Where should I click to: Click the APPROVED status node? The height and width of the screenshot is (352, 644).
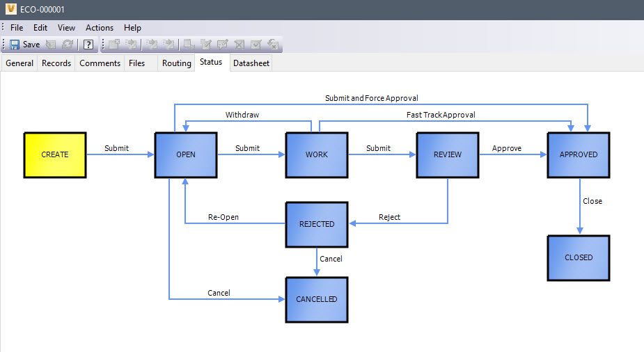click(x=578, y=154)
